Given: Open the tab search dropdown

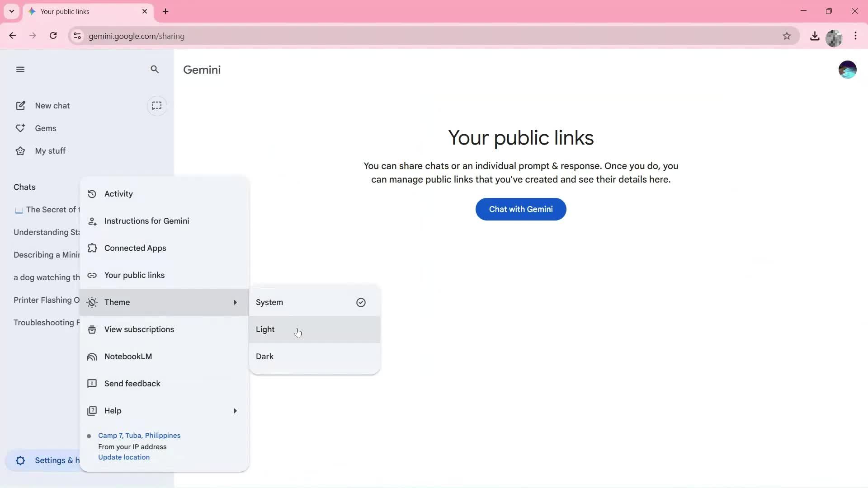Looking at the screenshot, I should coord(12,11).
